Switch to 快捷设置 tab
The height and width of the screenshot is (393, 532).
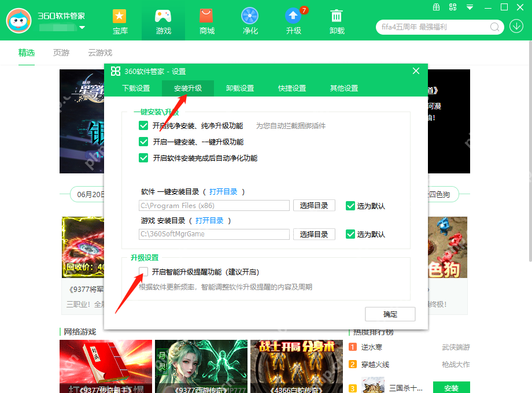292,88
